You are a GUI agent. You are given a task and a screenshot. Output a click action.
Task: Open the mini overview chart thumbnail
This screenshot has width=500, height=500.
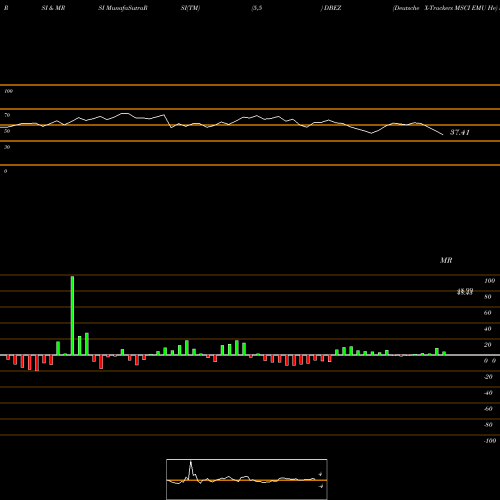pos(247,479)
